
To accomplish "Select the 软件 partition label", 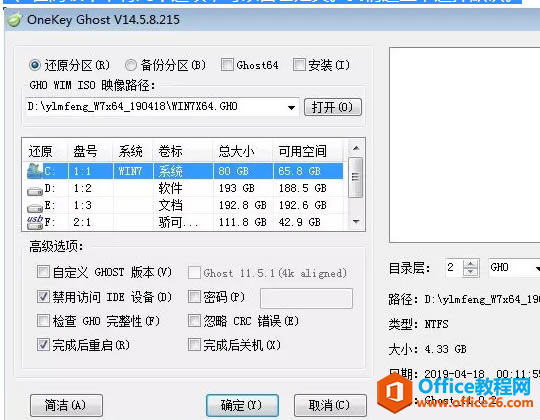I will [170, 188].
